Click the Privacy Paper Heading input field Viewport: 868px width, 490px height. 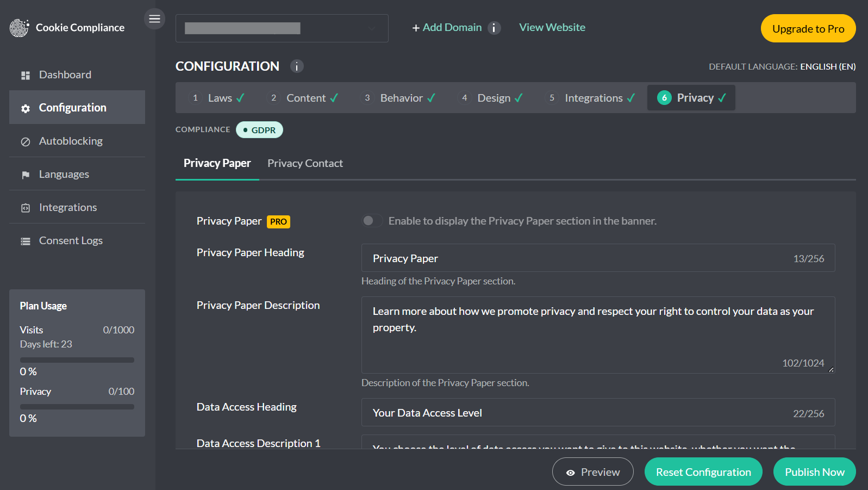pos(598,258)
